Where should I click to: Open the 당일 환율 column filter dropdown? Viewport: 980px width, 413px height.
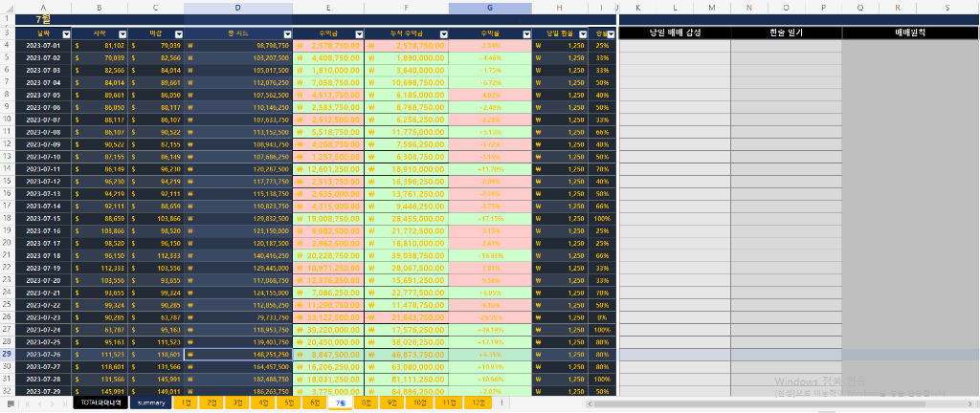coord(583,34)
